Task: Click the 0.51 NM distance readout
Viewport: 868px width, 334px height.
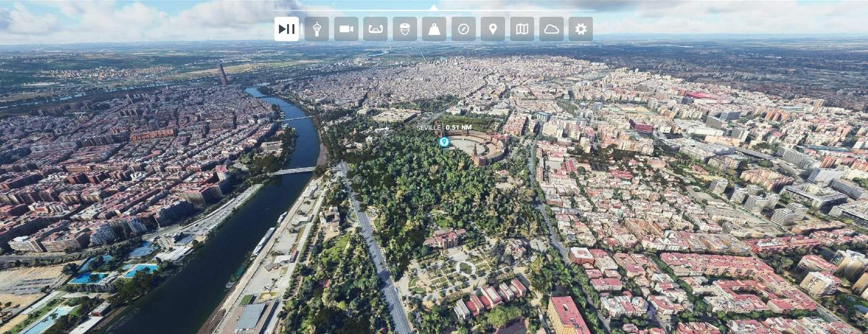Action: [x=459, y=127]
